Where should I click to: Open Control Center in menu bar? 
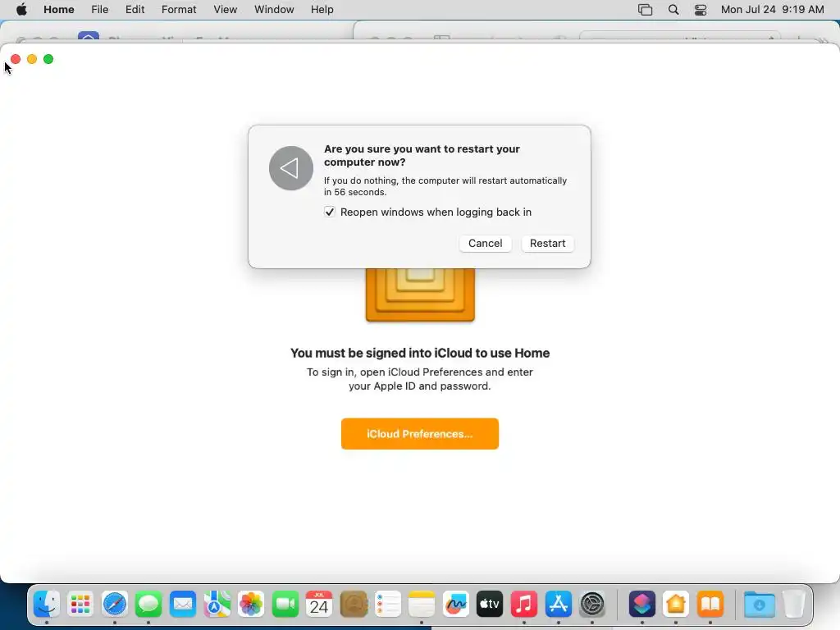tap(701, 10)
